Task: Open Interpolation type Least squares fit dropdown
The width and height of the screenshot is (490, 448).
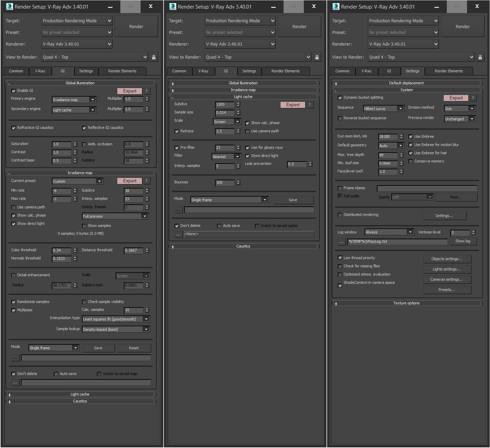Action: (116, 319)
